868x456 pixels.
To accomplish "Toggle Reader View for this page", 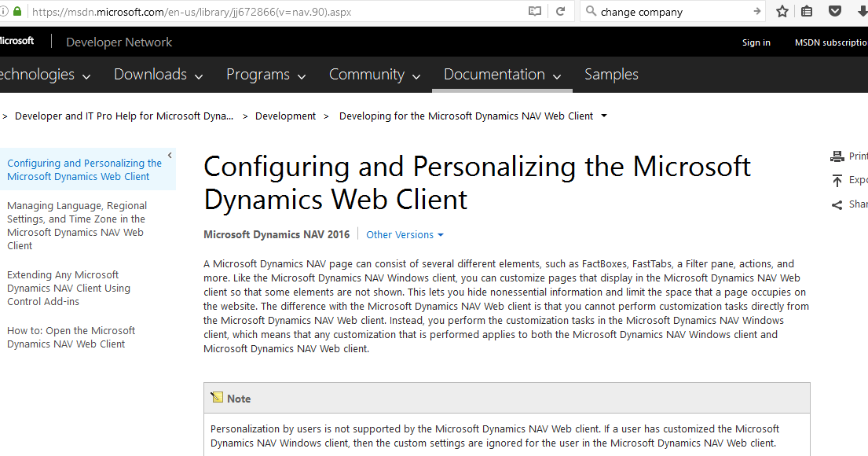I will pos(535,11).
